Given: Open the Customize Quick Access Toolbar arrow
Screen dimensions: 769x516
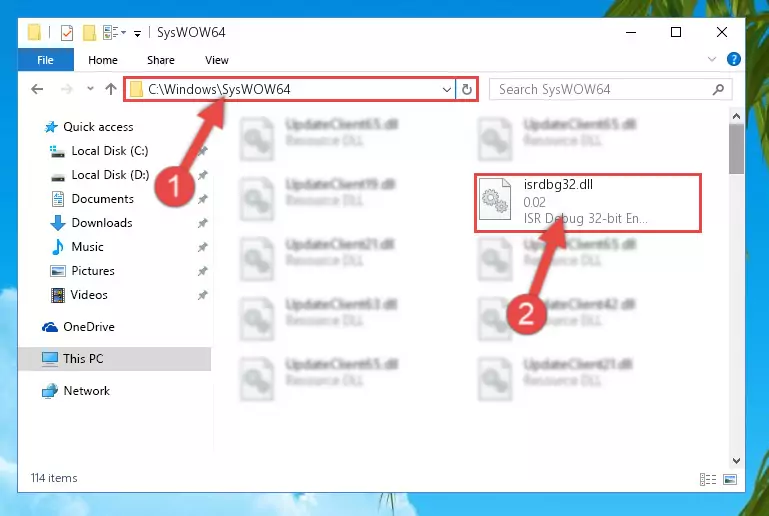Looking at the screenshot, I should click(x=138, y=33).
